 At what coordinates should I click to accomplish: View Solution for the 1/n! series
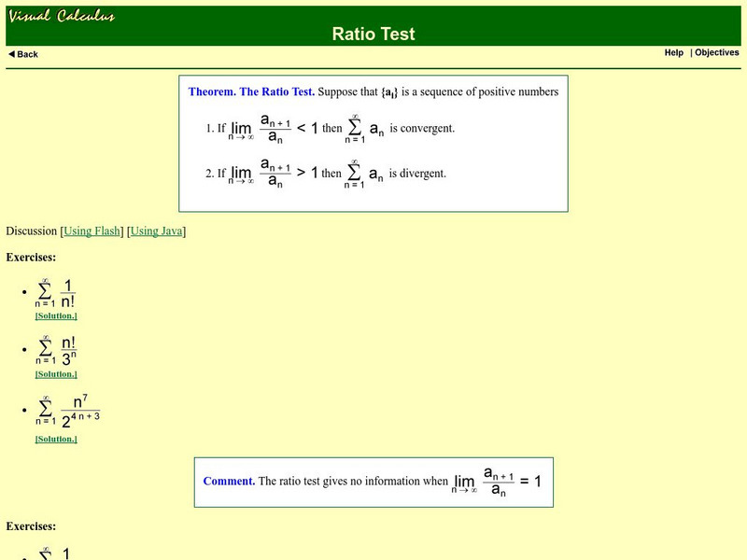(x=56, y=315)
